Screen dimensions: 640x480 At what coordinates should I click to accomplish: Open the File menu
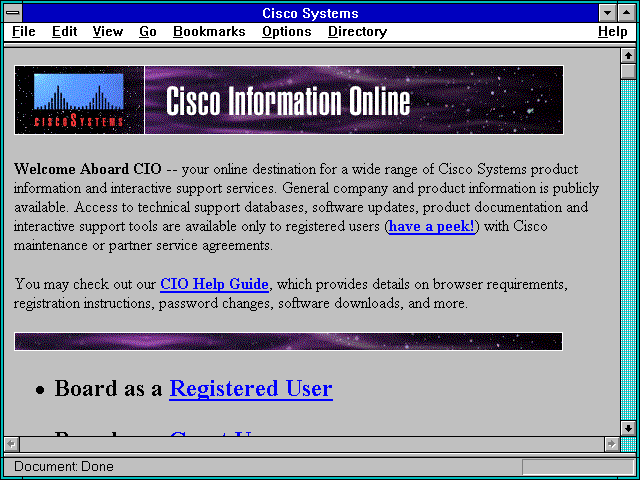[24, 32]
